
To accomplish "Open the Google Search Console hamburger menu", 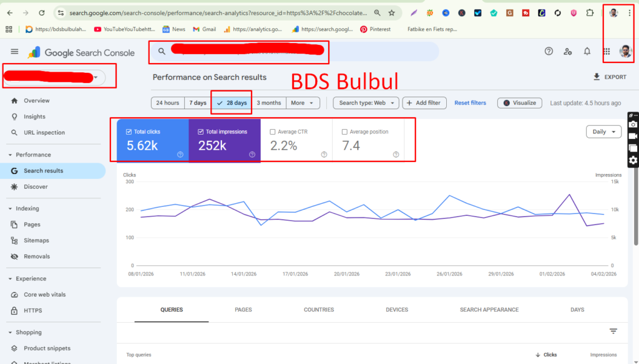I will click(x=14, y=52).
